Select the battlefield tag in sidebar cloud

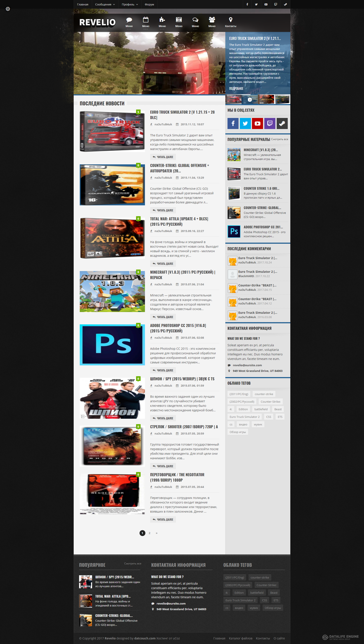click(x=261, y=409)
